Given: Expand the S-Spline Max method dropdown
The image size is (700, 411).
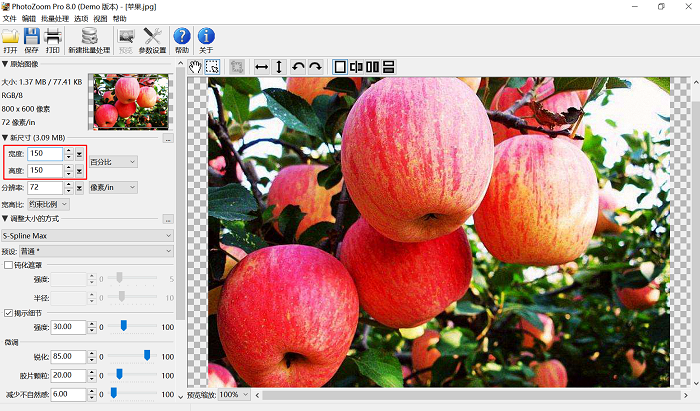Looking at the screenshot, I should pos(87,236).
